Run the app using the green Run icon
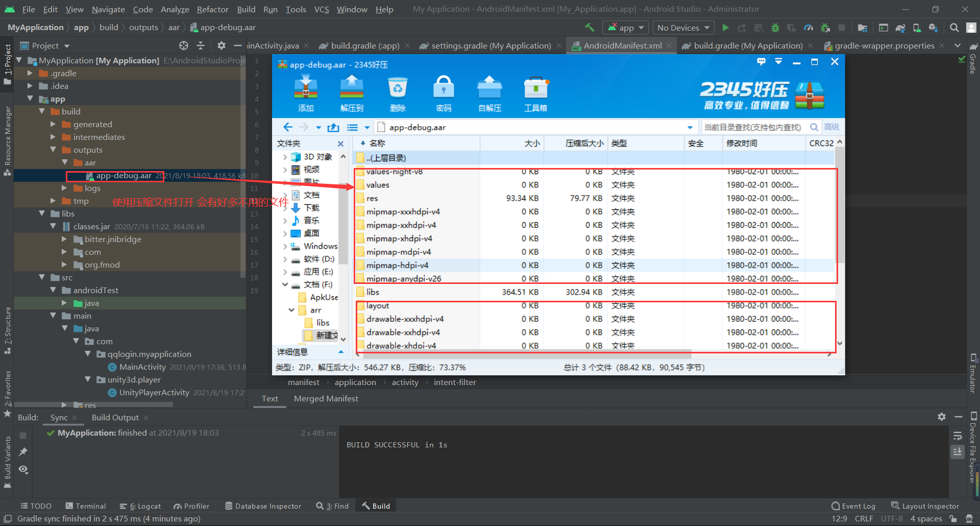The height and width of the screenshot is (526, 980). [x=726, y=28]
